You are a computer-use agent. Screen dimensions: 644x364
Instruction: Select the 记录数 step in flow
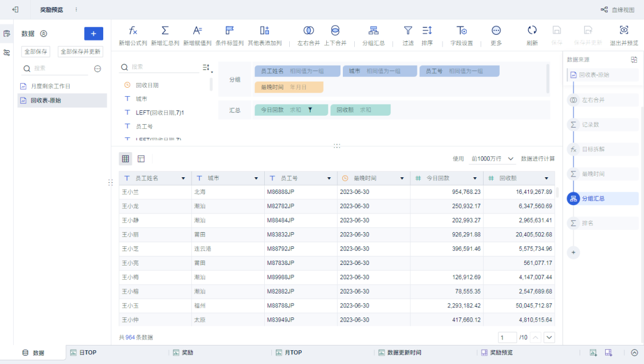point(603,125)
